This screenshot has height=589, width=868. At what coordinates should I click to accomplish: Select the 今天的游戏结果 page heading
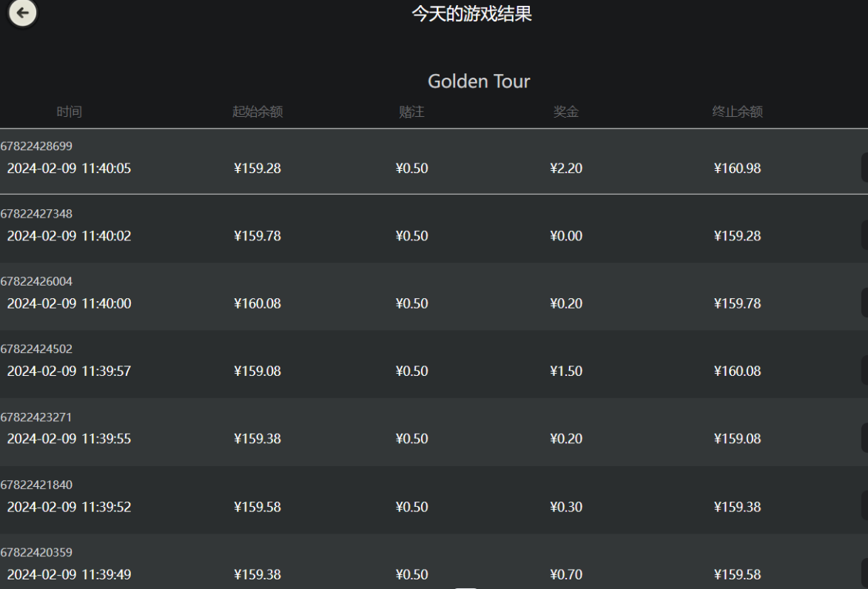click(471, 14)
